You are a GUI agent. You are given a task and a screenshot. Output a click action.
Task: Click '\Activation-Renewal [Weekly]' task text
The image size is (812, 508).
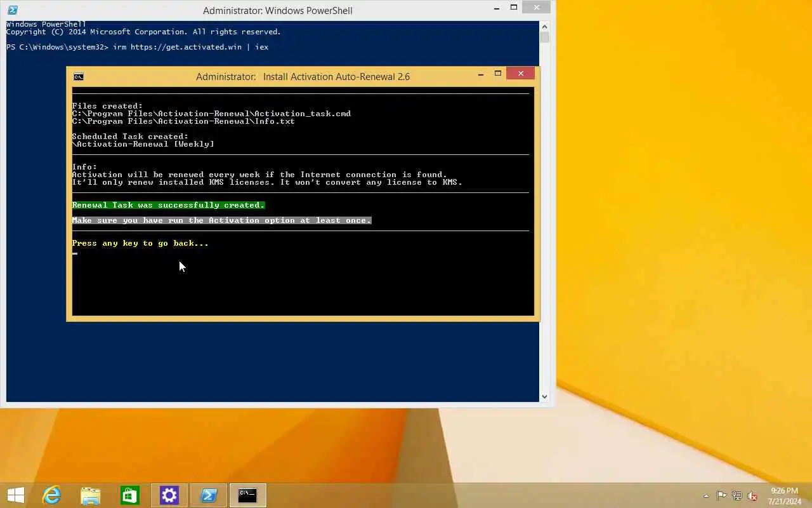143,144
